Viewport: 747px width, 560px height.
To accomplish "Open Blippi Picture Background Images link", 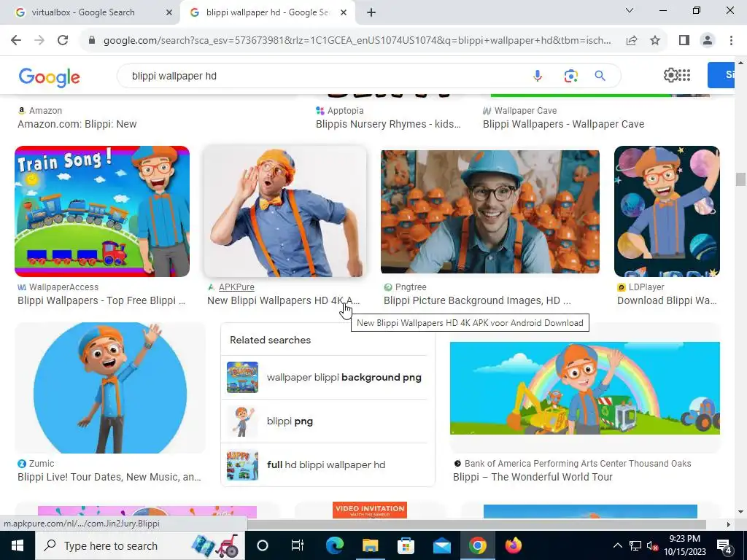I will point(477,301).
